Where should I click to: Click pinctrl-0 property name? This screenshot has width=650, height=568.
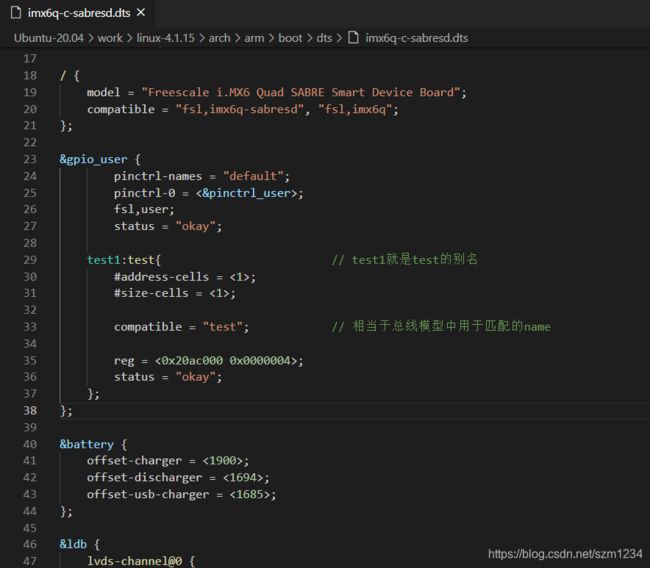pos(144,193)
